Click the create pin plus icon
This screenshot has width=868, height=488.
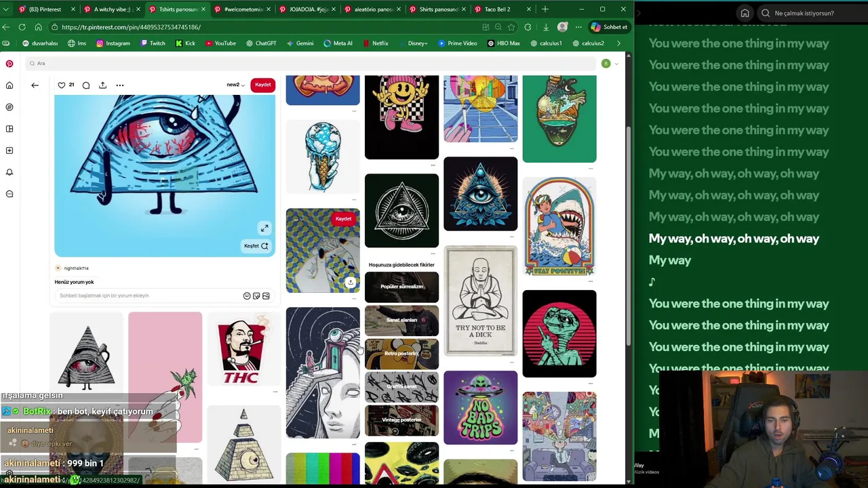click(x=9, y=150)
